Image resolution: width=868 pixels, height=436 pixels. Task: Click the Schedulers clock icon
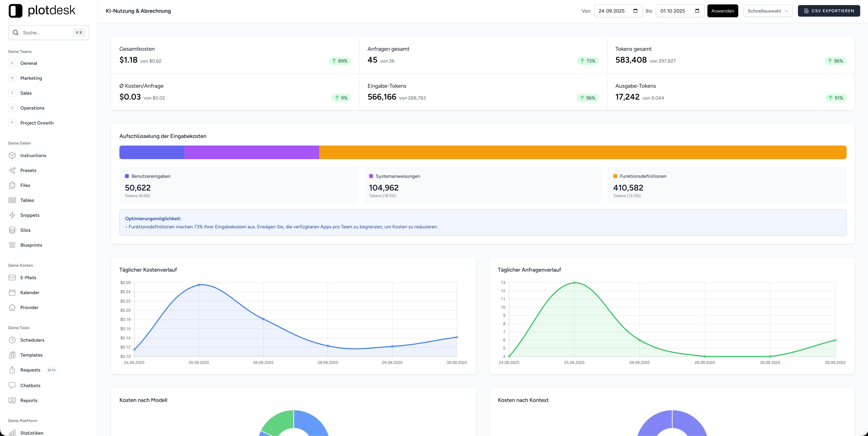tap(12, 340)
